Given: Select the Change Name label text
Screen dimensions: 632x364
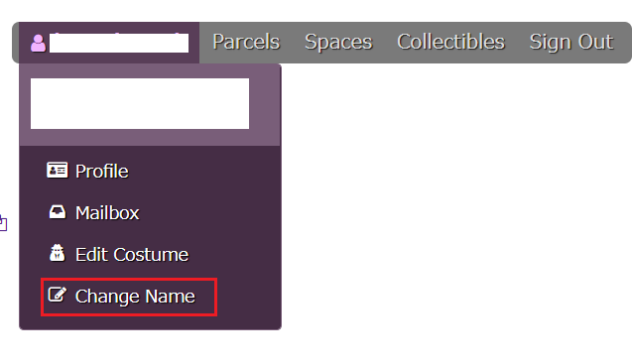Looking at the screenshot, I should (x=135, y=297).
